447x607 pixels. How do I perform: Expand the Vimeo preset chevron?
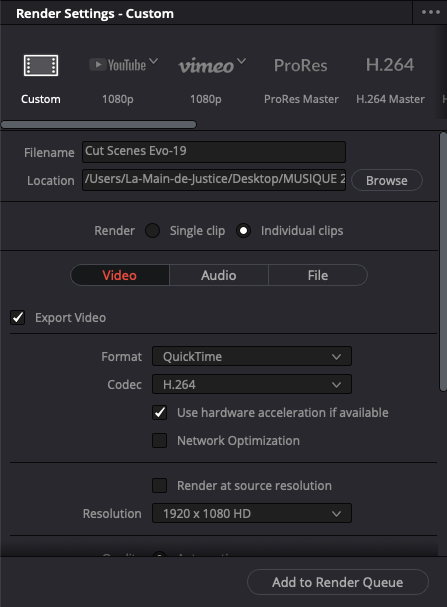241,61
